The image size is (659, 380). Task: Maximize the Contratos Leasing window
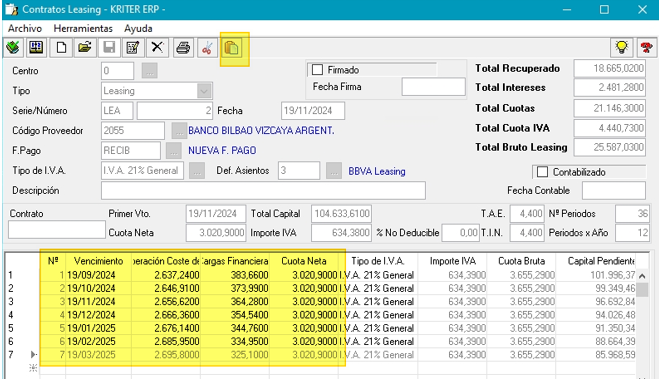pos(604,9)
